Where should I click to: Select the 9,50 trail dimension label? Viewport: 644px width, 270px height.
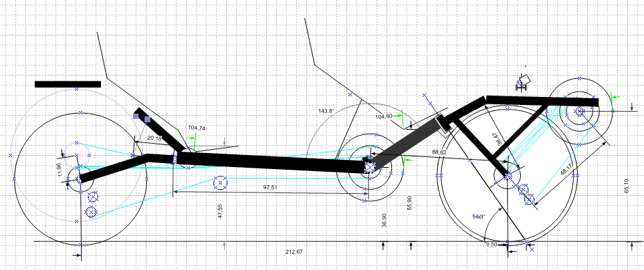(492, 244)
